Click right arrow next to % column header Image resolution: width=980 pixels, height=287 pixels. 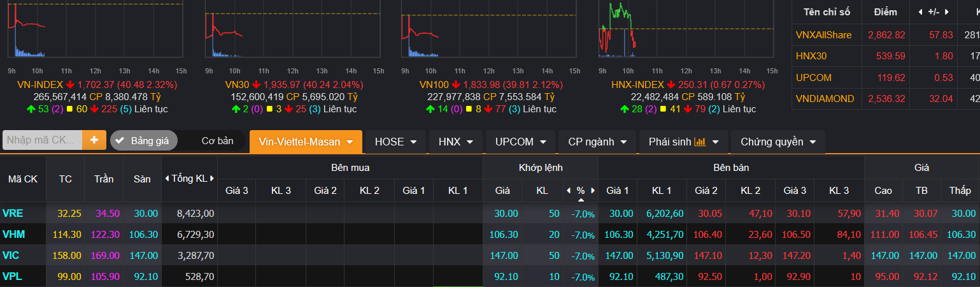592,190
